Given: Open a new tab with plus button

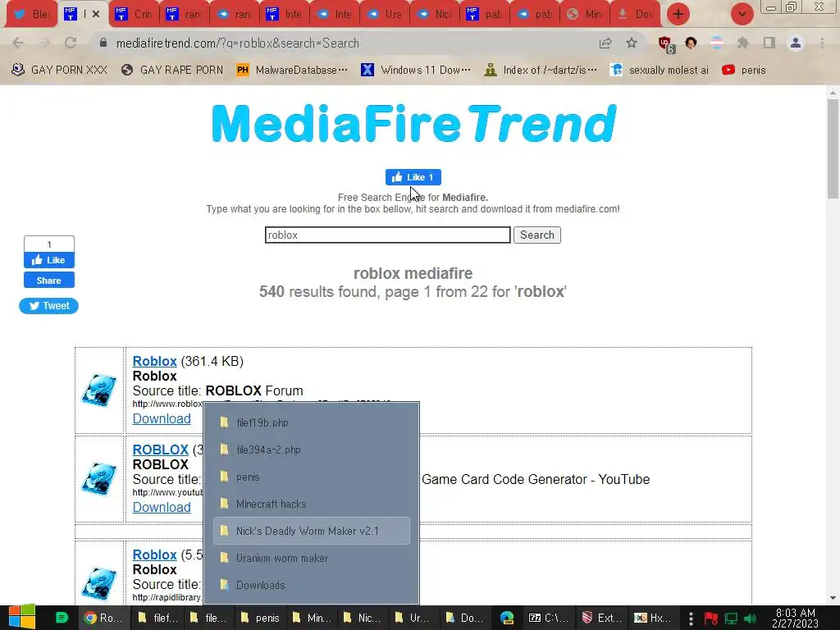Looking at the screenshot, I should point(678,14).
